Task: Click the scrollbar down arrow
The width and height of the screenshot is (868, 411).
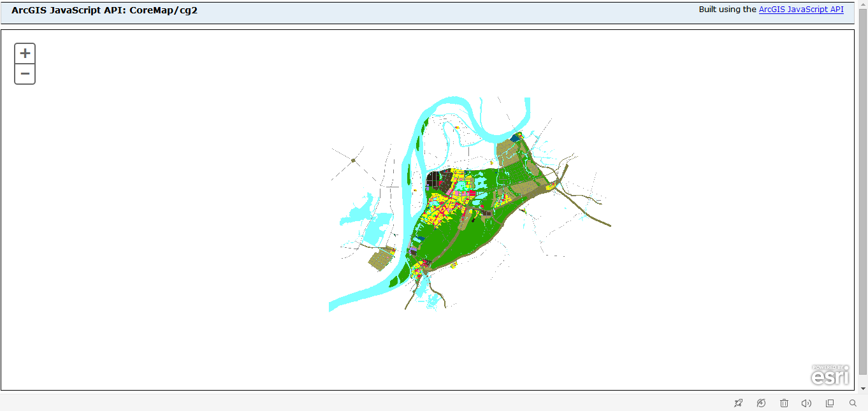Action: [x=863, y=389]
